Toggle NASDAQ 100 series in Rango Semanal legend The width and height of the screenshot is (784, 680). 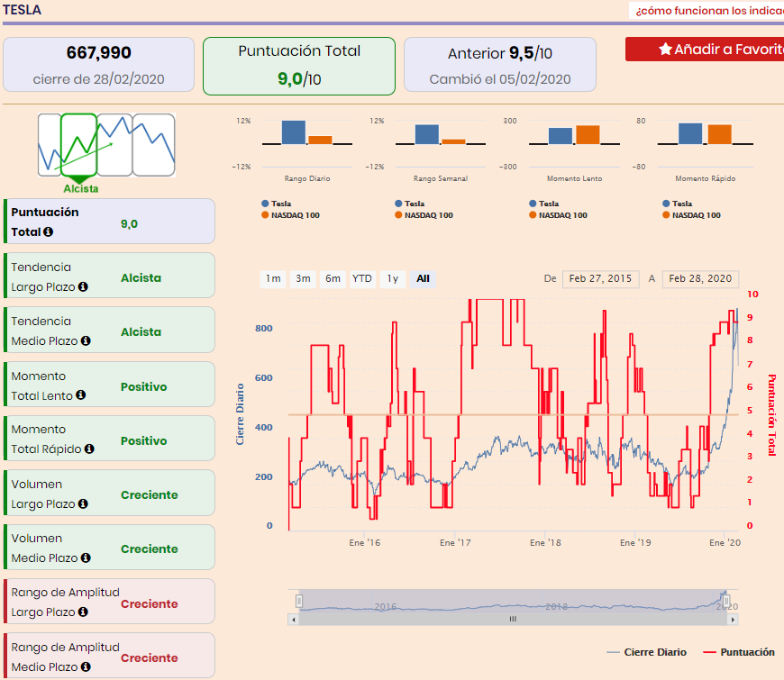click(424, 215)
